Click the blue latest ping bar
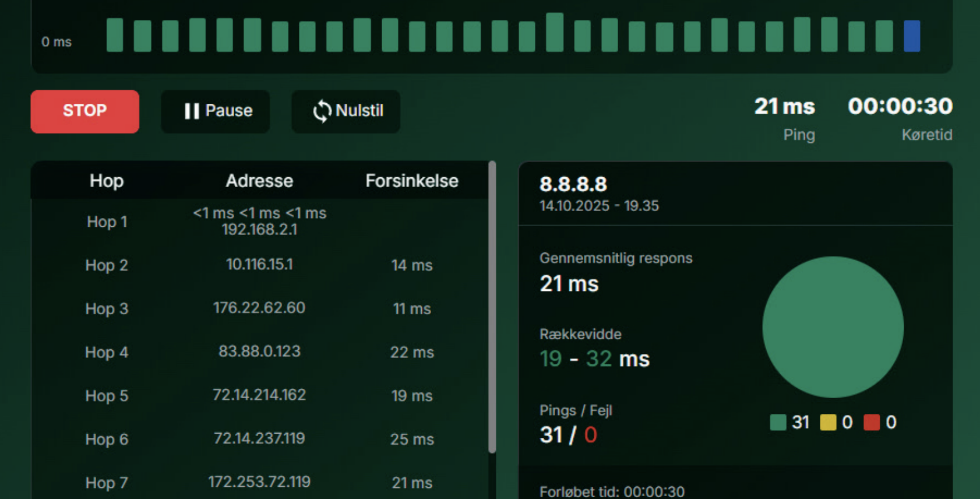980x499 pixels. point(912,36)
